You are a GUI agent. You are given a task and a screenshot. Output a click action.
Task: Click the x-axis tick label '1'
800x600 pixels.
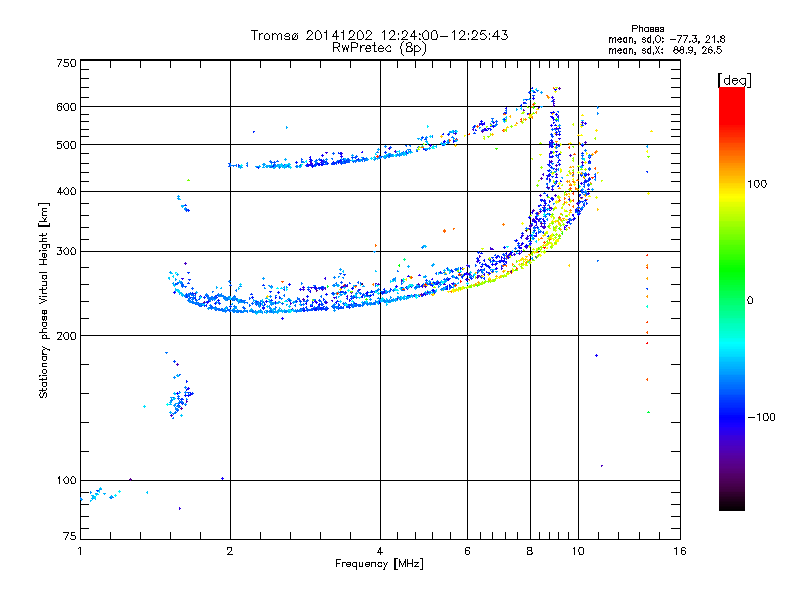pyautogui.click(x=80, y=551)
